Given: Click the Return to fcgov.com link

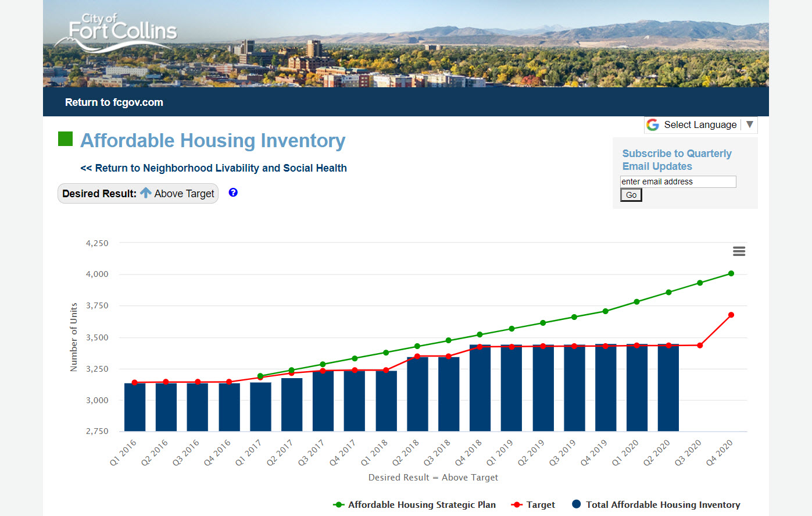Looking at the screenshot, I should coord(114,102).
